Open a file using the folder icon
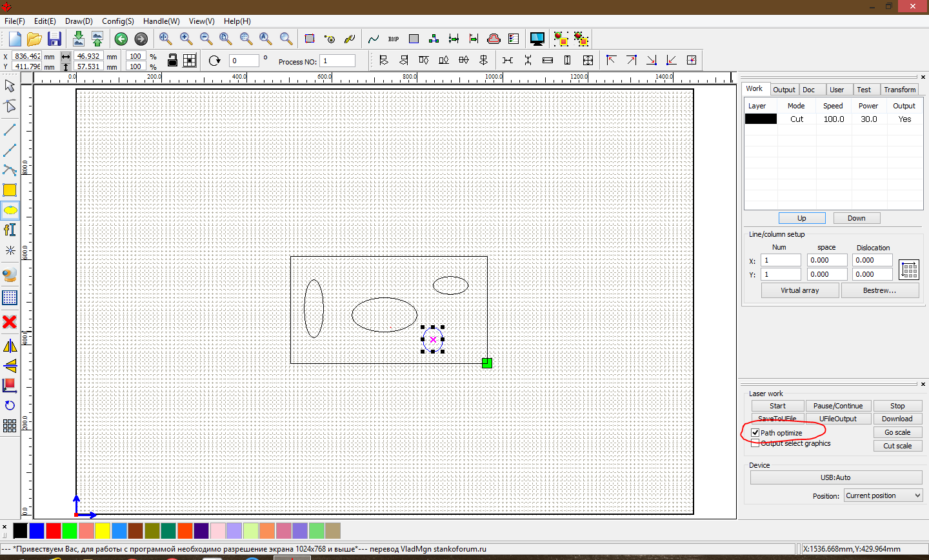 (x=34, y=39)
